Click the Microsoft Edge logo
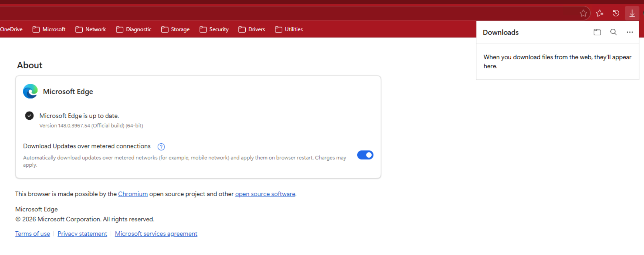Viewport: 644px width, 255px height. tap(30, 91)
